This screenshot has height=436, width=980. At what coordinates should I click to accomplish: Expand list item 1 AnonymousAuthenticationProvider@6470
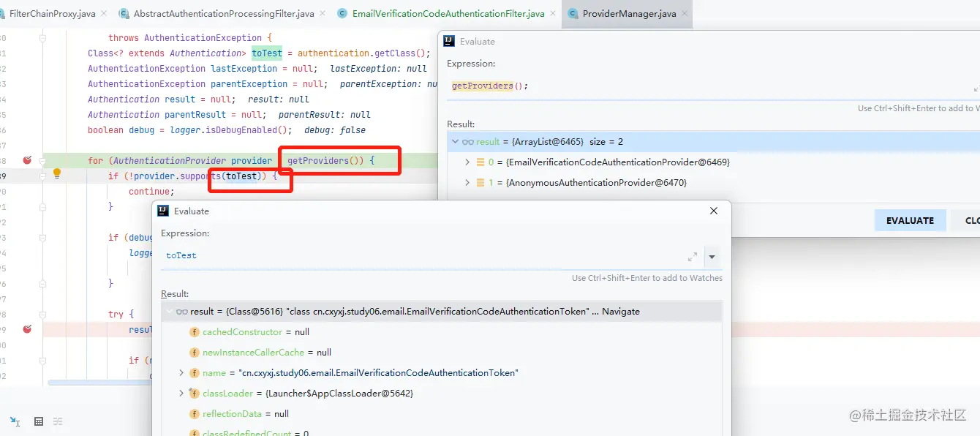tap(467, 183)
